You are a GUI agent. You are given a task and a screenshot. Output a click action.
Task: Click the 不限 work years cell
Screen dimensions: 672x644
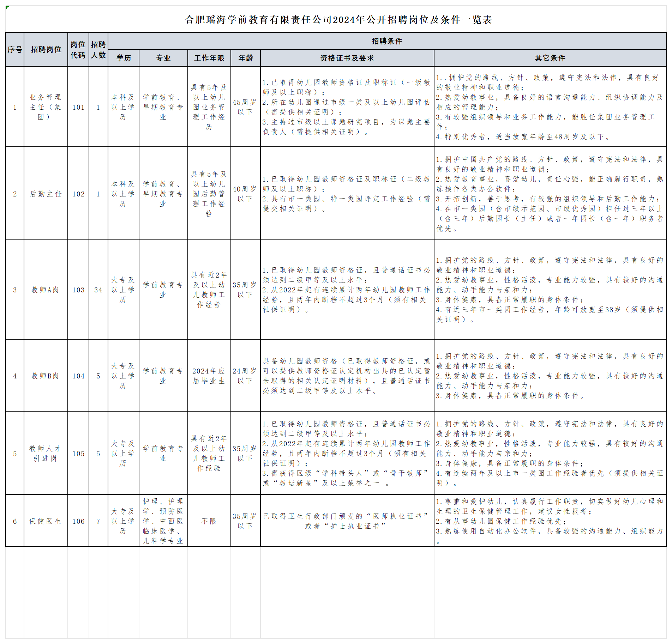[209, 521]
